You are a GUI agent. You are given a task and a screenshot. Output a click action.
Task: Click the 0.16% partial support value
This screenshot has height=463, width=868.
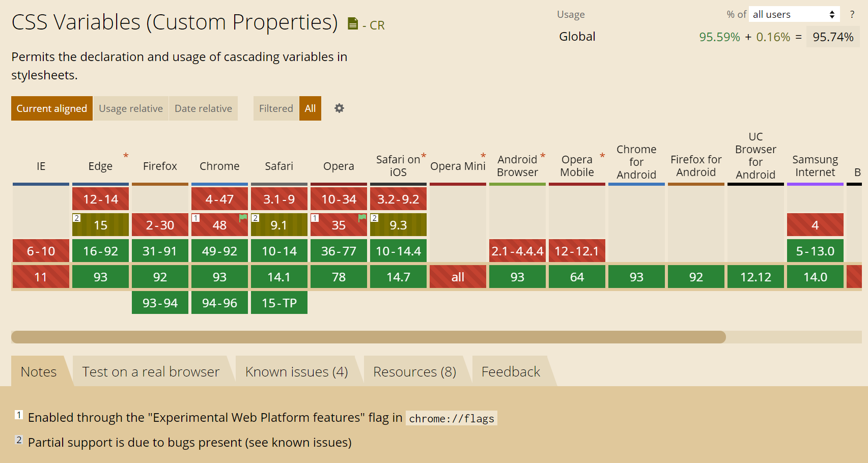tap(773, 37)
